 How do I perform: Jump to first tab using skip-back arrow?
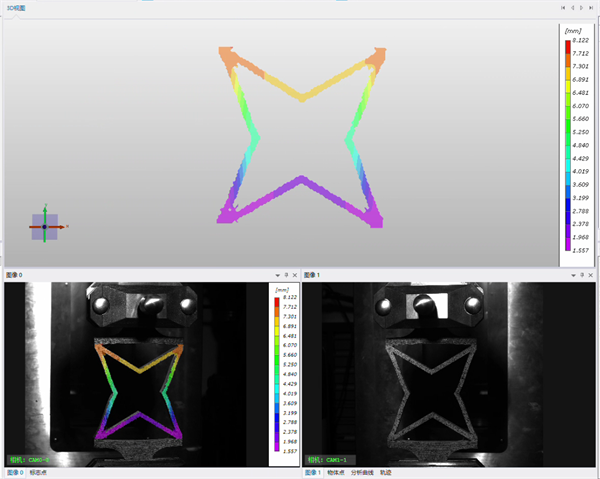coord(563,8)
